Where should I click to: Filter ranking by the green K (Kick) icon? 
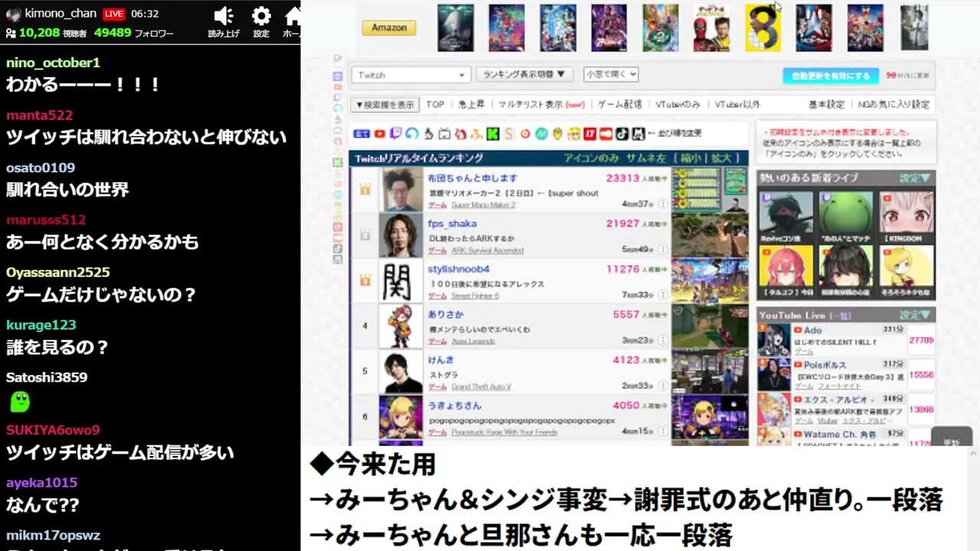point(493,134)
